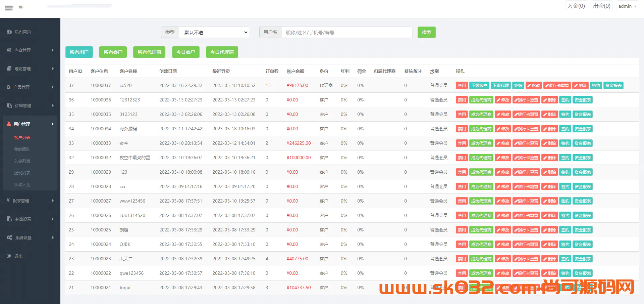The height and width of the screenshot is (304, 644).
Task: Open the 类型 dropdown showing 默认不选
Action: point(214,32)
